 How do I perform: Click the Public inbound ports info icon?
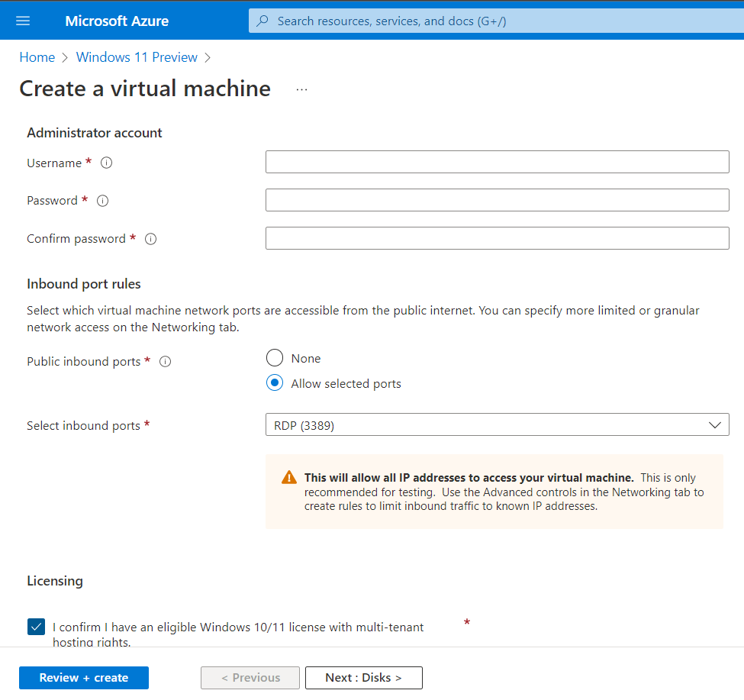pos(165,361)
